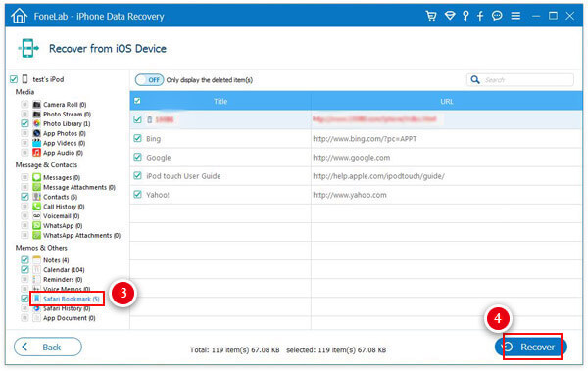Click the Notes icon
588x371 pixels.
click(x=37, y=260)
